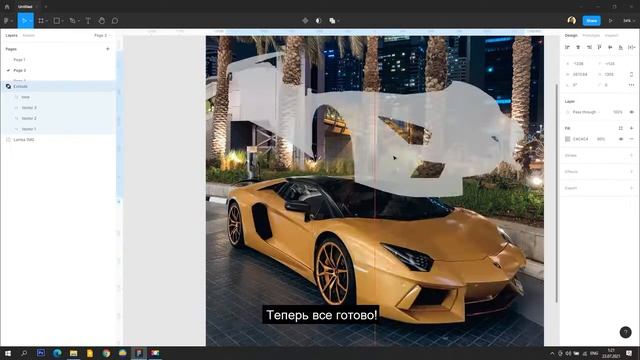Click the fill opacity value
The height and width of the screenshot is (360, 640).
601,139
